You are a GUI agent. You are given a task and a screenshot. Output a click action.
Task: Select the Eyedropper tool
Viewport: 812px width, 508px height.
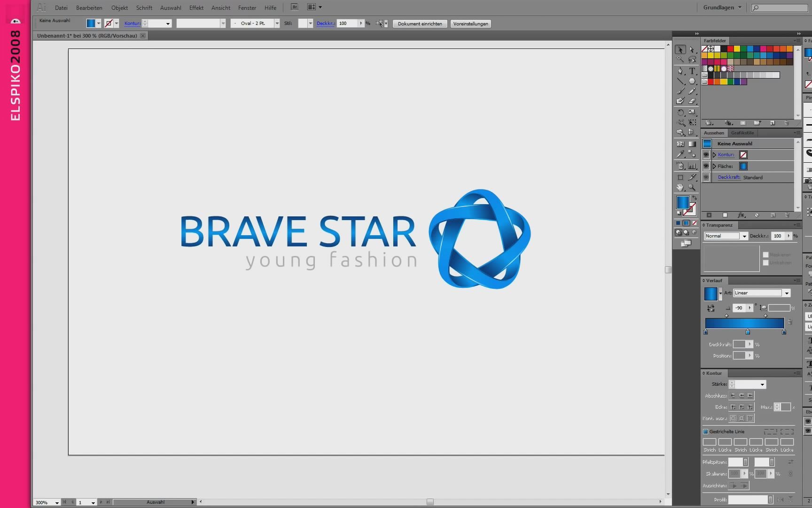[680, 154]
